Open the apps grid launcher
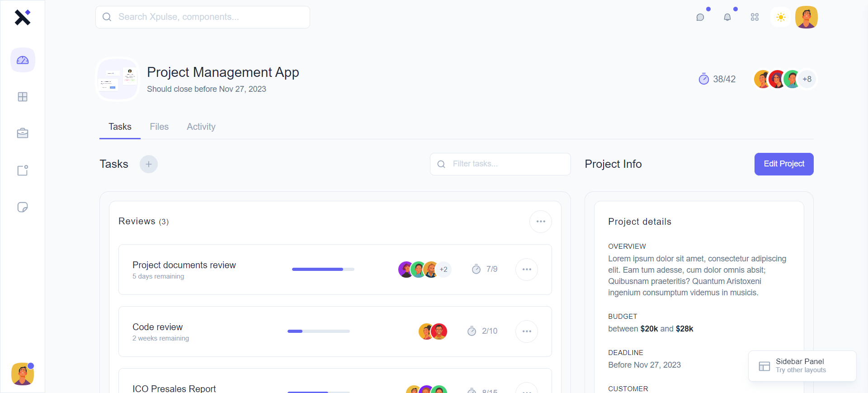Screen dimensions: 868x393 pos(755,17)
